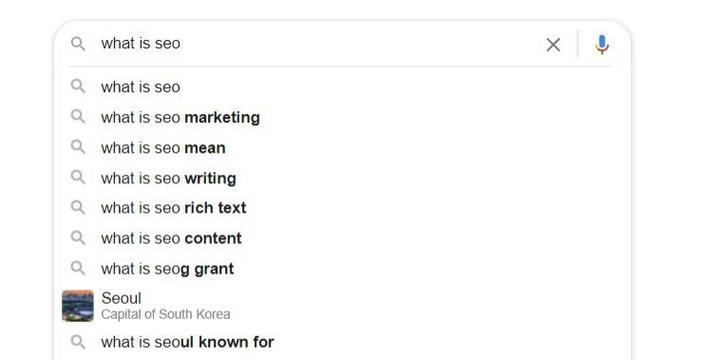This screenshot has height=360, width=703.
Task: Choose suggestion 'what is seo marketing'
Action: point(343,117)
